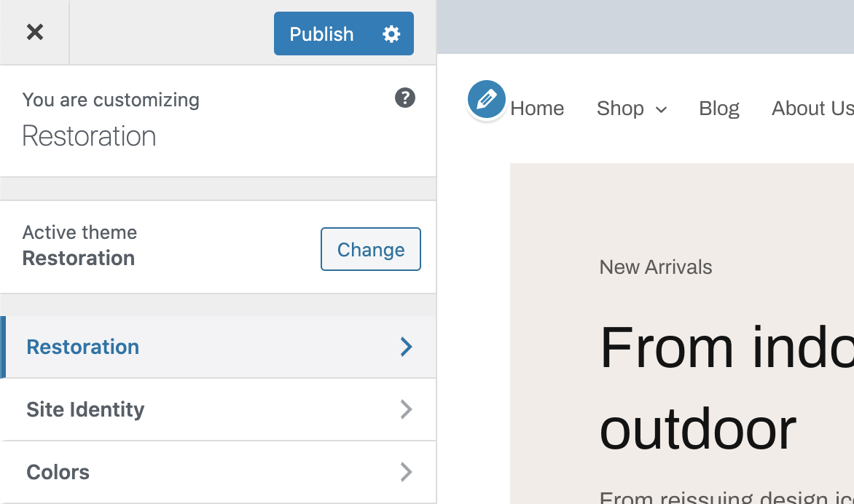The height and width of the screenshot is (504, 854).
Task: Expand the Shop dropdown chevron
Action: [x=662, y=109]
